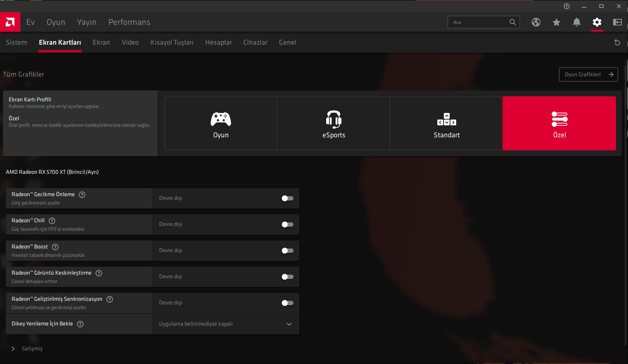The width and height of the screenshot is (628, 364).
Task: Show help for Dikey Yenileme İçin Bekle
Action: 80,324
